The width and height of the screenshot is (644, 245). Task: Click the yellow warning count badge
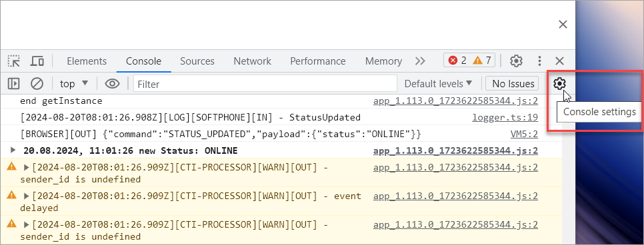(482, 61)
